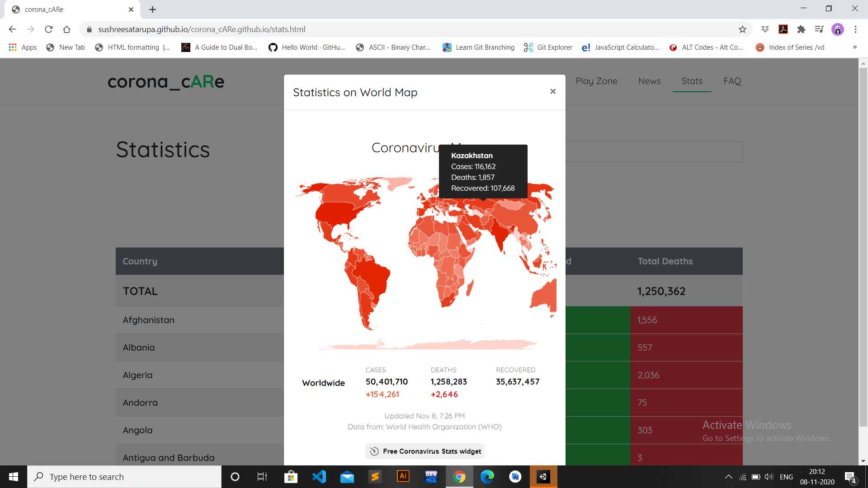The height and width of the screenshot is (488, 868).
Task: Bookmark this page with star icon
Action: (x=742, y=29)
